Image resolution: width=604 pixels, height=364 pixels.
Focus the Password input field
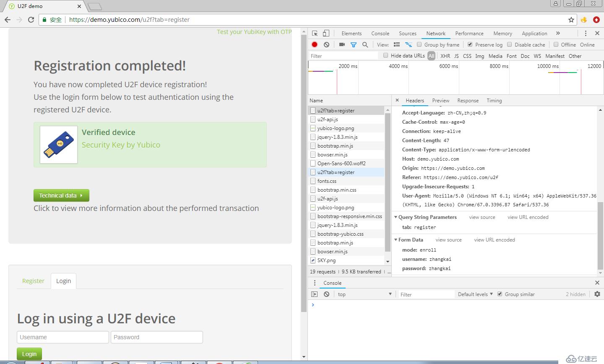pyautogui.click(x=157, y=337)
